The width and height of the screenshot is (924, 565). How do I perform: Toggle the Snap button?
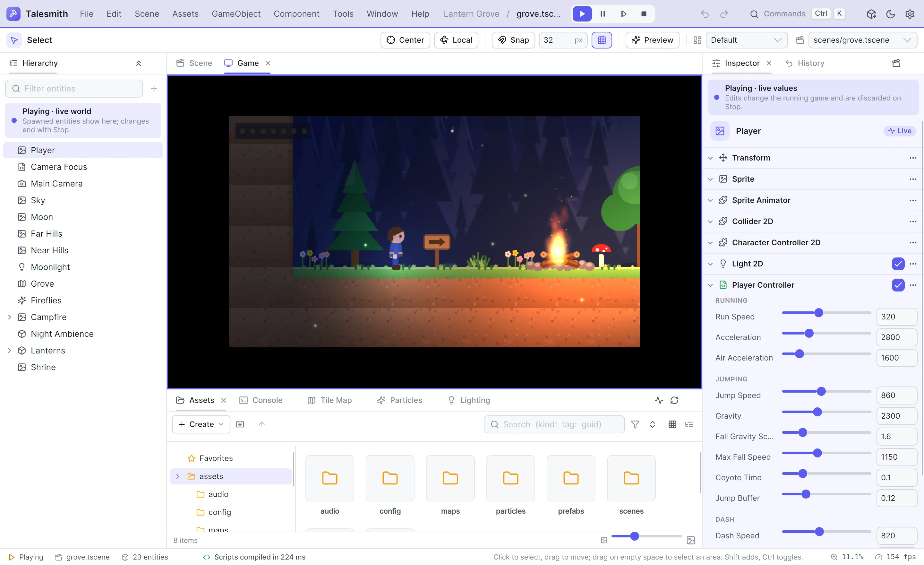(513, 40)
